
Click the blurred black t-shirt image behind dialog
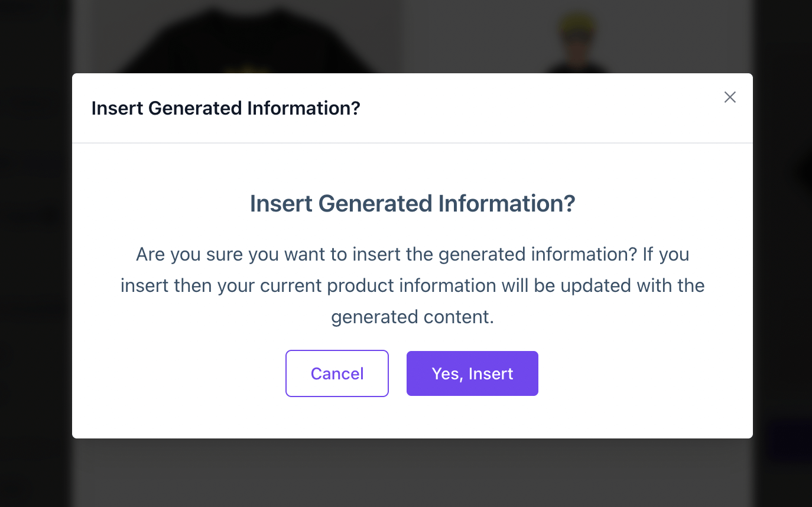pyautogui.click(x=248, y=41)
